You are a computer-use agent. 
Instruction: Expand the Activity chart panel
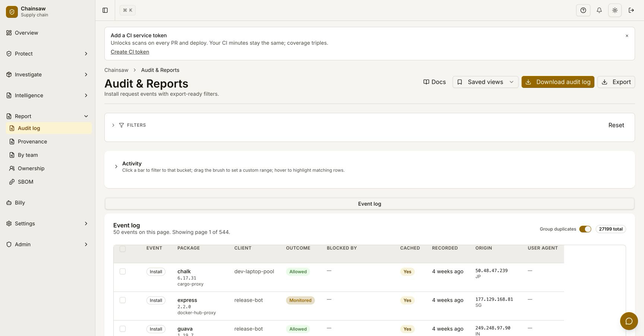[x=116, y=167]
